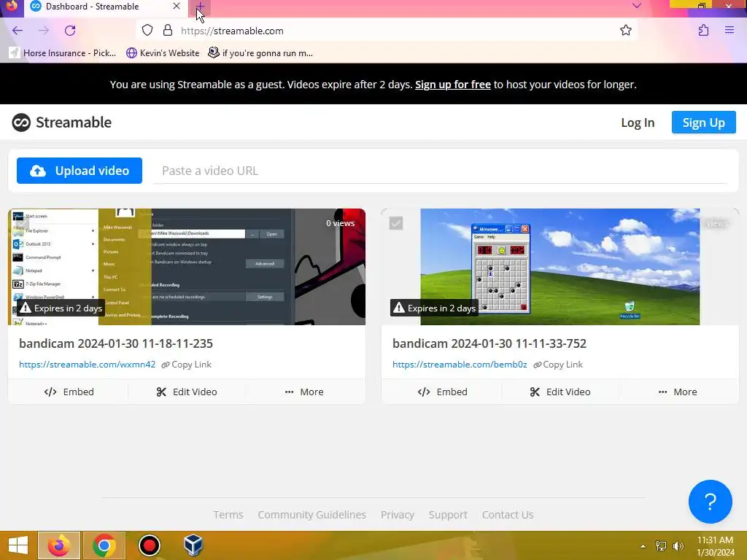Click the title bandicam 2024-01-30 11-18-11-235
Image resolution: width=747 pixels, height=560 pixels.
(x=116, y=343)
